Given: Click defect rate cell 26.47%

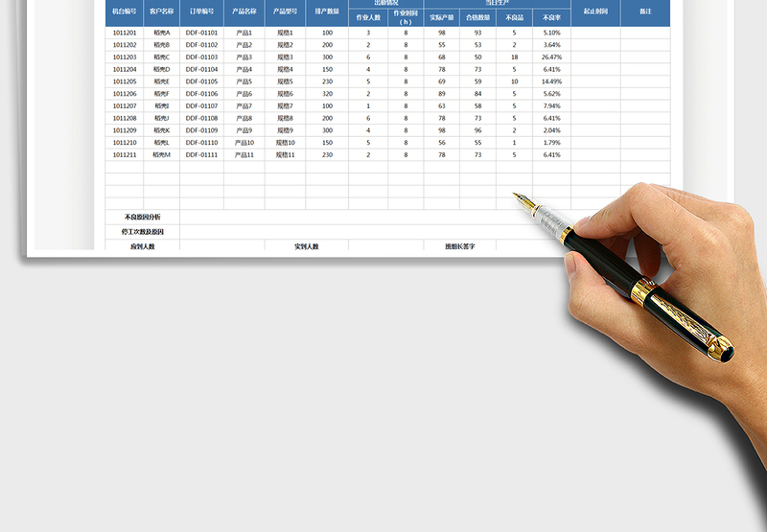Looking at the screenshot, I should tap(552, 58).
